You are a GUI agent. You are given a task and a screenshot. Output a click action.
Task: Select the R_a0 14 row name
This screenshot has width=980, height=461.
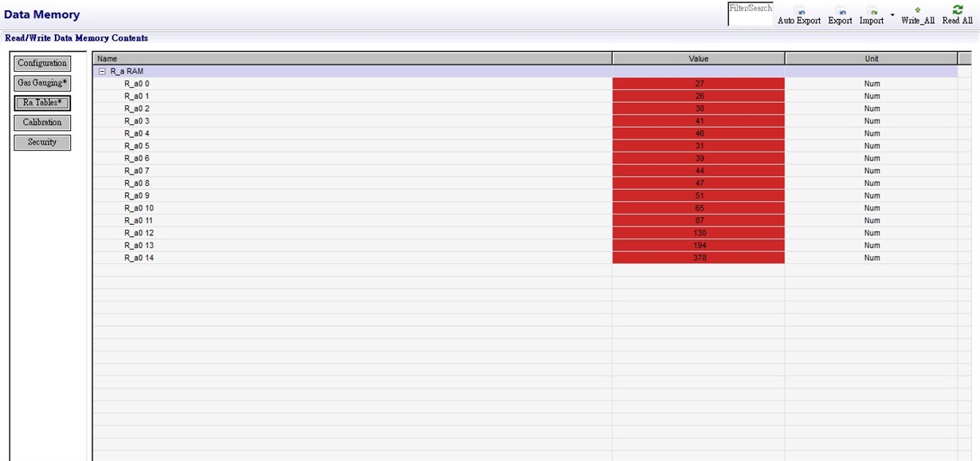click(139, 258)
